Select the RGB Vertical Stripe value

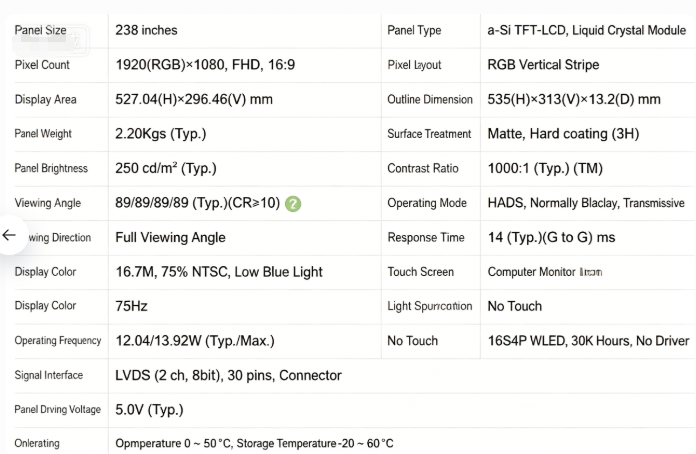pos(543,65)
